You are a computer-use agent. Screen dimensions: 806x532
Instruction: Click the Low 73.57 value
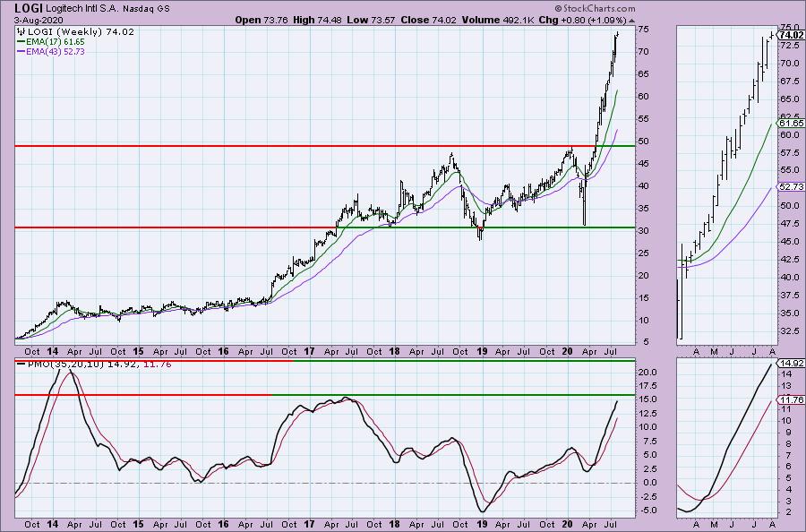(x=371, y=20)
